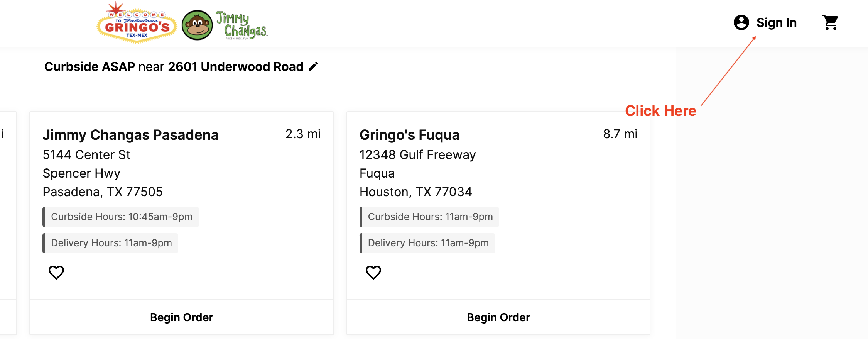
Task: Click the Curbside ASAP order type text
Action: click(90, 66)
